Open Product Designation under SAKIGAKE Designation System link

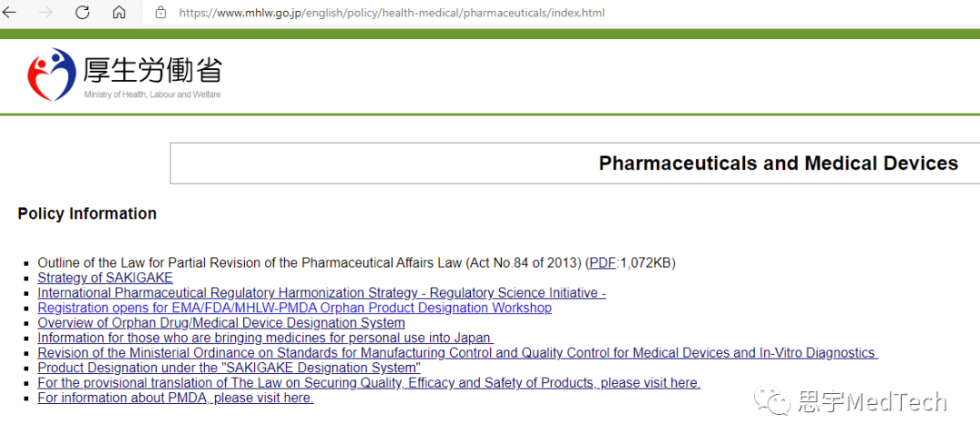[229, 368]
